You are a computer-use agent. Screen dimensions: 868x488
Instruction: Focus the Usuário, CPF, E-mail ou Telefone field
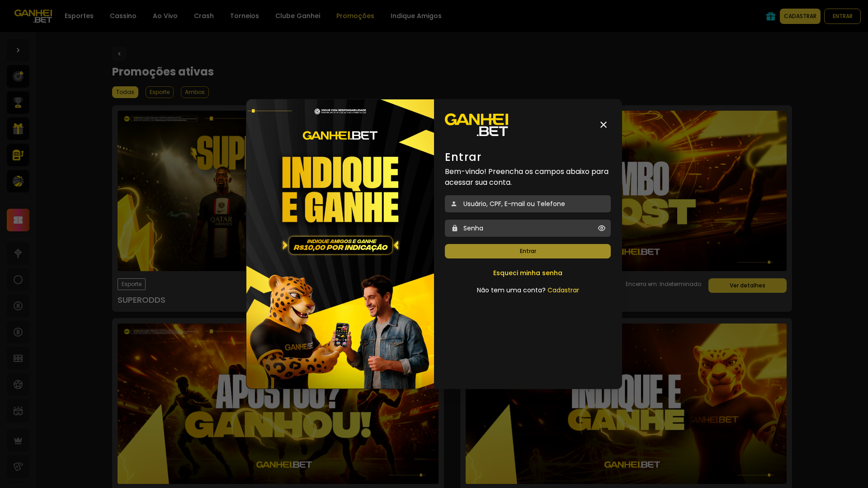click(528, 204)
